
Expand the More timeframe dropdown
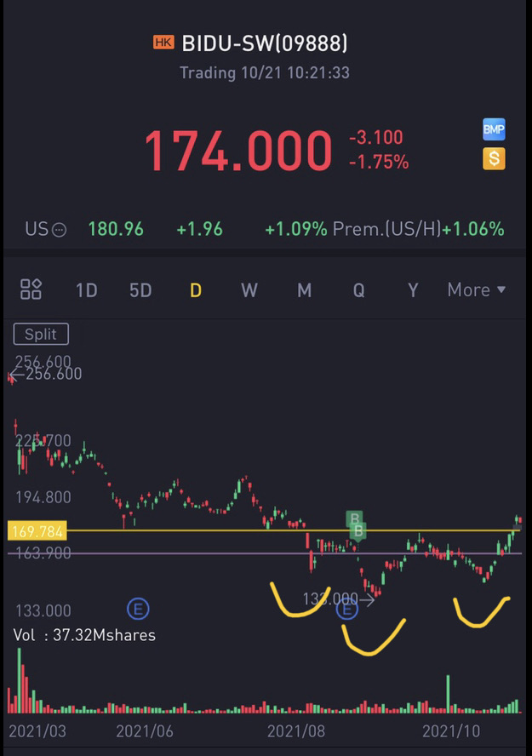[x=477, y=289]
